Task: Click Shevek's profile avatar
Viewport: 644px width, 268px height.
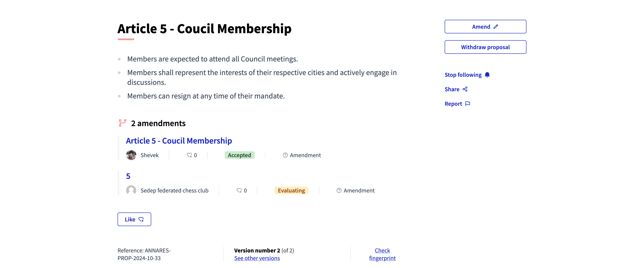Action: coord(131,155)
